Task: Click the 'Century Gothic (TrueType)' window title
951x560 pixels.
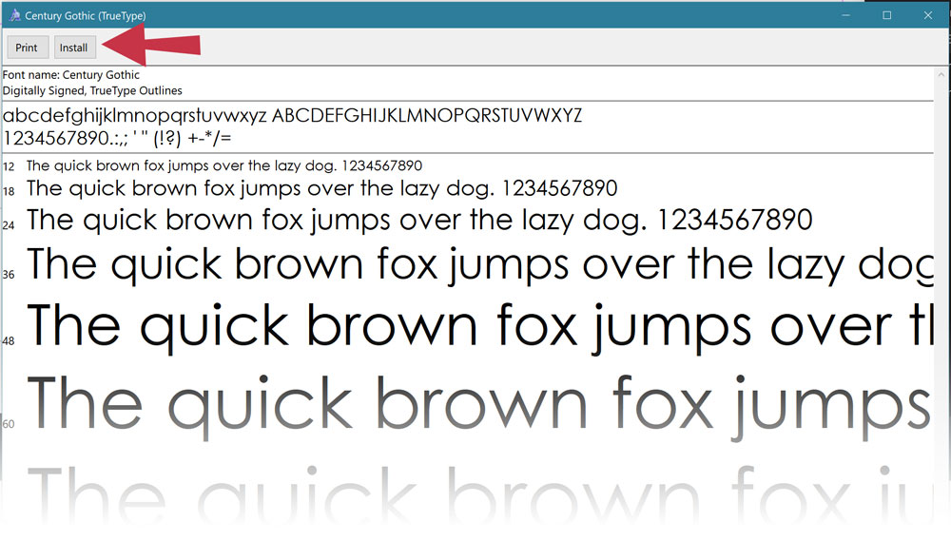Action: tap(86, 16)
